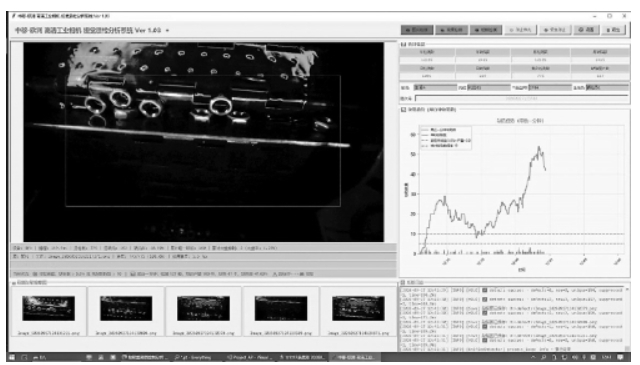The width and height of the screenshot is (640, 365).
Task: Click the long progress bar under the input fields
Action: coord(521,98)
